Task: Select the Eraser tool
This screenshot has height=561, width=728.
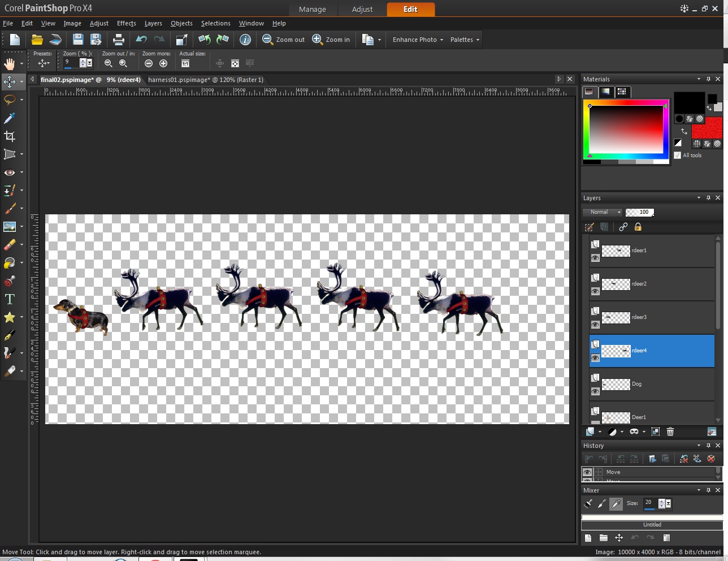Action: (10, 244)
